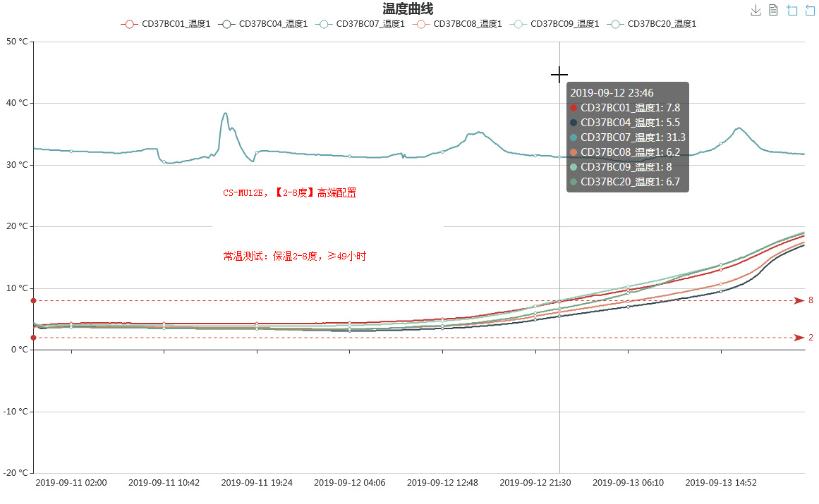Click the 温度曲线 chart title

pos(408,9)
